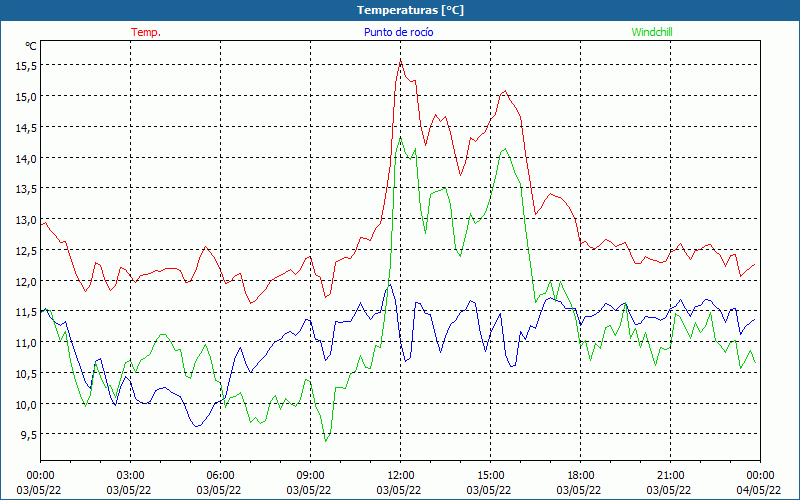
Task: Click the °C unit label on the axis
Action: (31, 46)
